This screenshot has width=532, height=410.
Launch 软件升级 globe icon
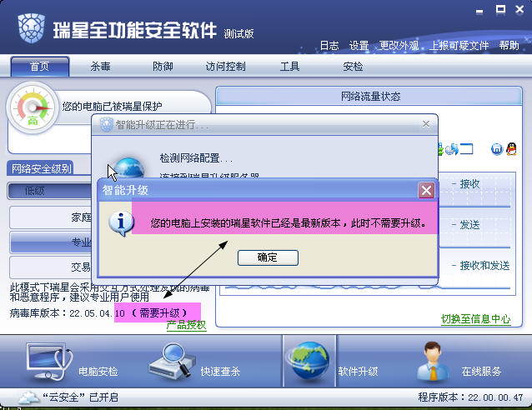[309, 361]
